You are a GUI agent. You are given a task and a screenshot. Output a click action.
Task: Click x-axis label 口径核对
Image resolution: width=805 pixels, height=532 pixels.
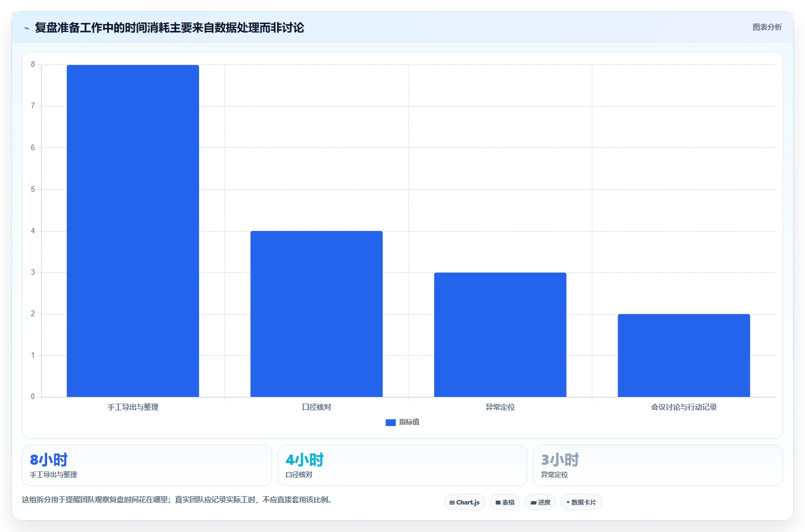(x=316, y=407)
